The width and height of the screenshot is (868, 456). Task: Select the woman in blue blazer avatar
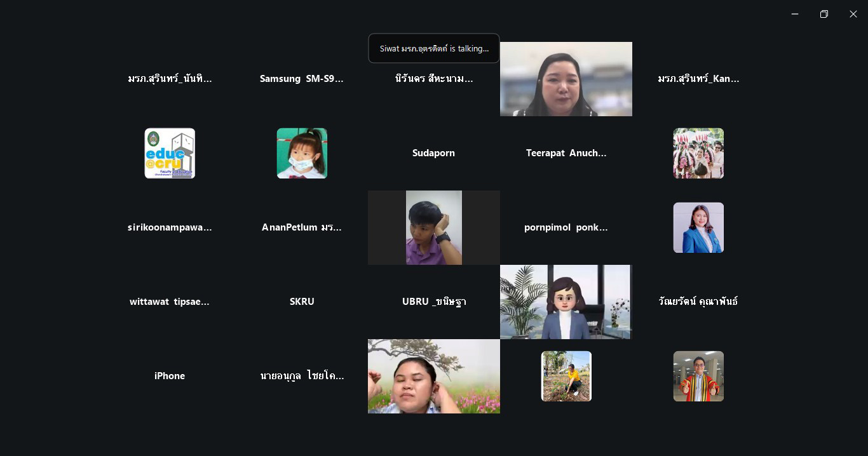[698, 227]
